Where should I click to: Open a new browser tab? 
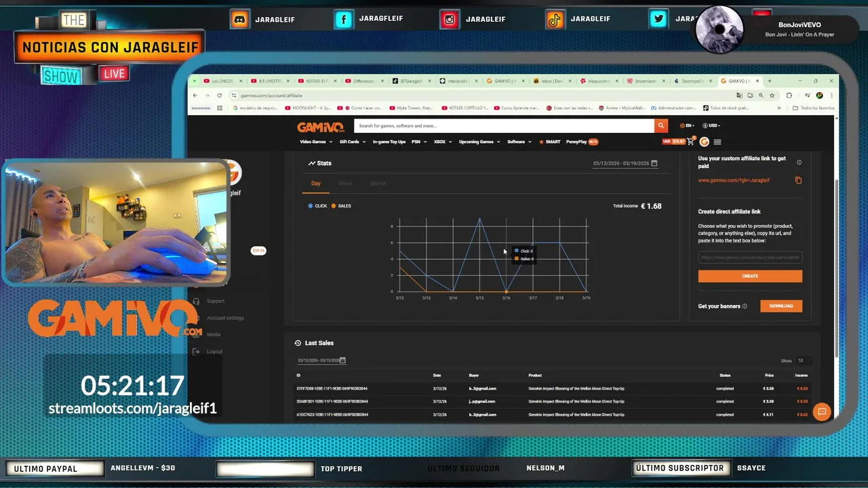[770, 81]
